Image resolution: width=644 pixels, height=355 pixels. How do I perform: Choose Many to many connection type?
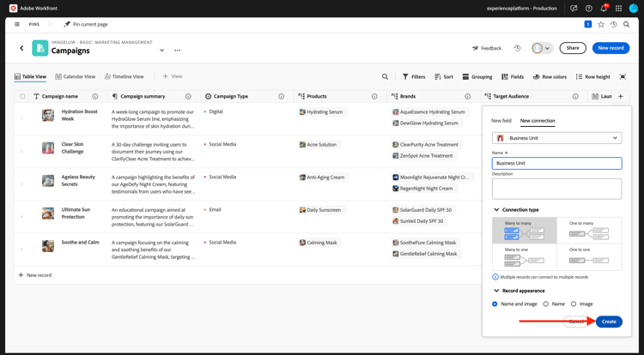click(525, 231)
